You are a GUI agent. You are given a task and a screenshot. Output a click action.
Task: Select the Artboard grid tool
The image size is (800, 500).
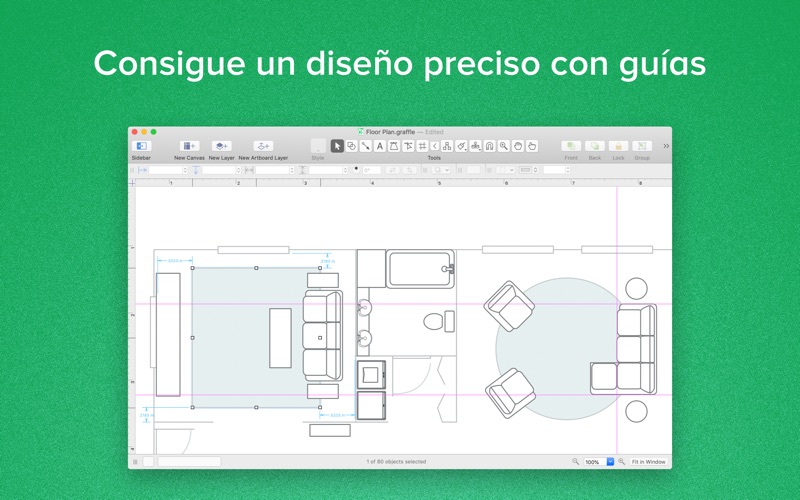click(x=422, y=146)
